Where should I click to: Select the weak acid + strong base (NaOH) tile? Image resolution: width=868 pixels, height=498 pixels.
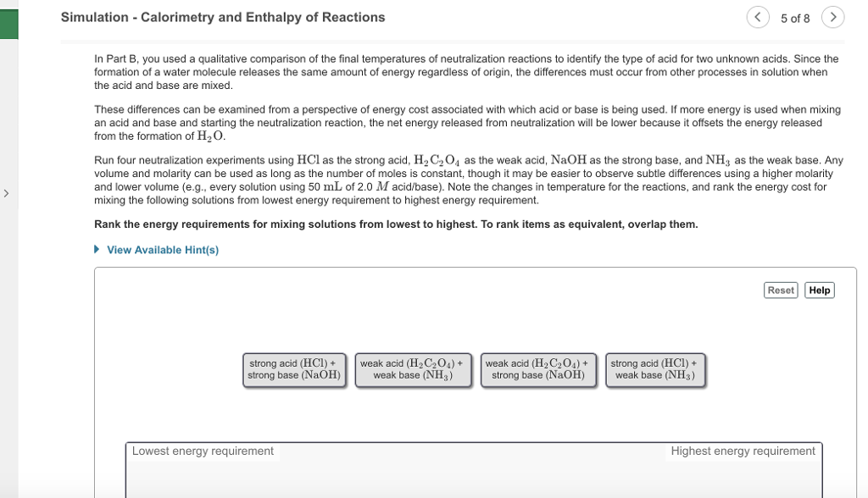pos(538,368)
